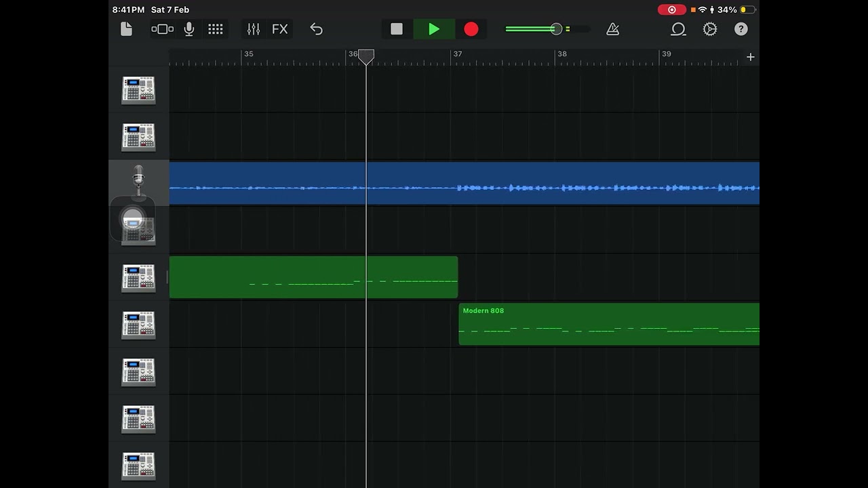Undo the last action
The image size is (868, 488).
click(317, 29)
